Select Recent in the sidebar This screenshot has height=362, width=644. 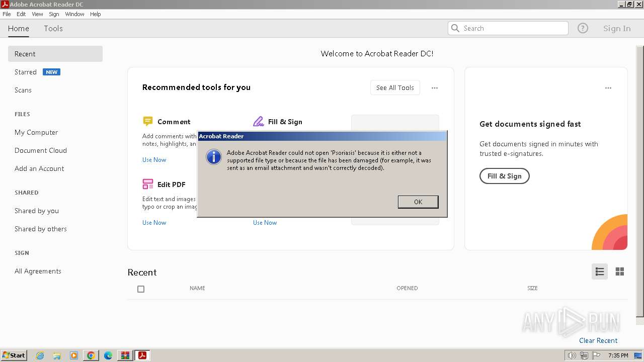click(55, 54)
